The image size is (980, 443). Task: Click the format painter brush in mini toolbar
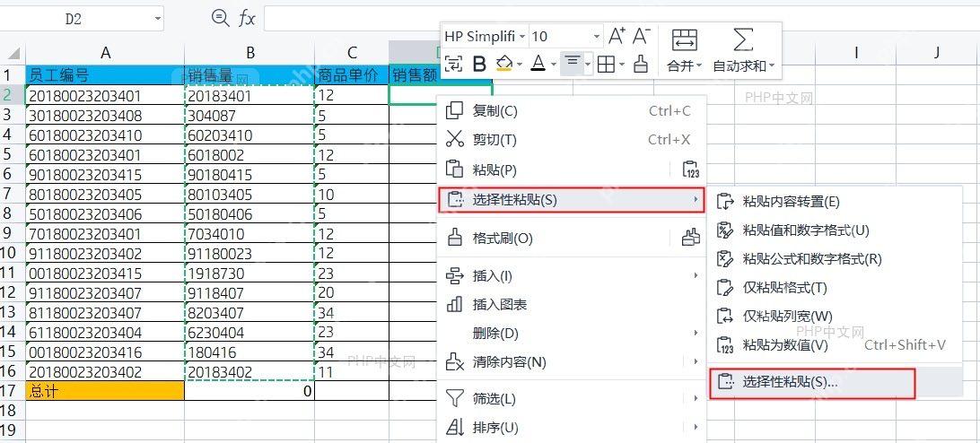point(641,63)
